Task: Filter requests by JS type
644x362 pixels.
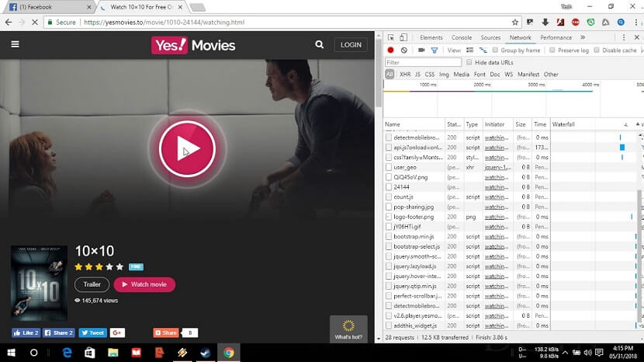Action: click(417, 75)
